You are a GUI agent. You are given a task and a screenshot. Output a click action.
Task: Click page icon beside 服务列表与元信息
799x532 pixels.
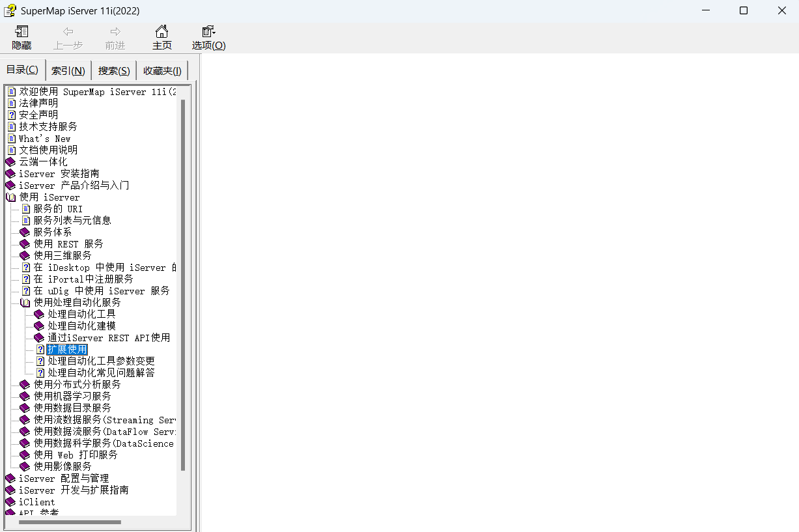[x=26, y=220]
